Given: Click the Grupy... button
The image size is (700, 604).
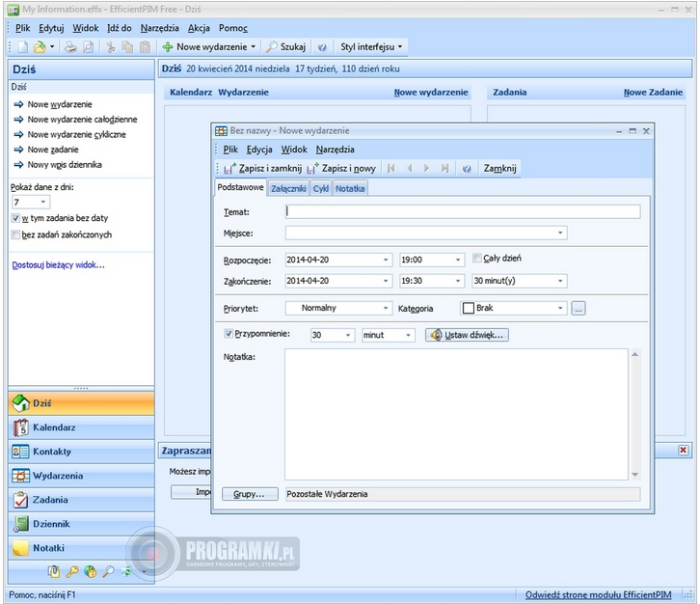Looking at the screenshot, I should coord(250,494).
